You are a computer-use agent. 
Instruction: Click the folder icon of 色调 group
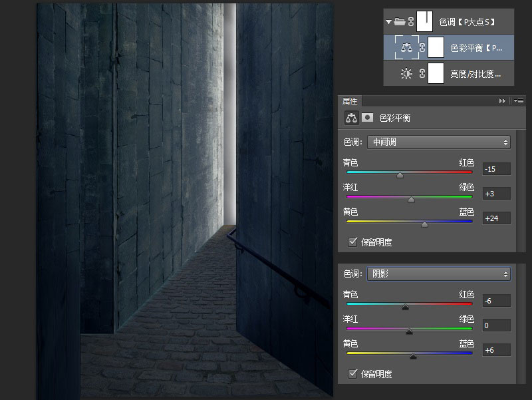400,22
